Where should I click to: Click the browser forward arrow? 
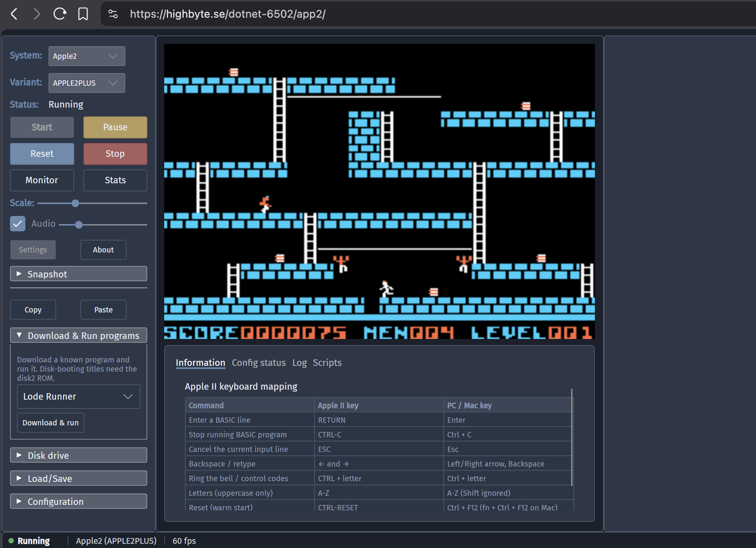(x=37, y=14)
